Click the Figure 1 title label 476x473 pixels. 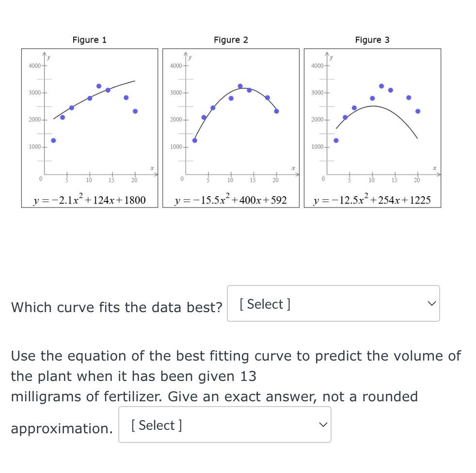89,40
